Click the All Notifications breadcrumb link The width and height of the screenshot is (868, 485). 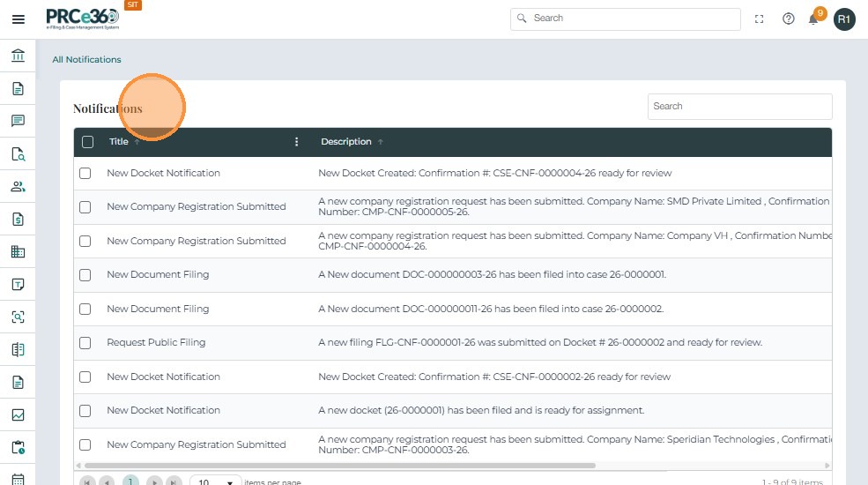[86, 60]
